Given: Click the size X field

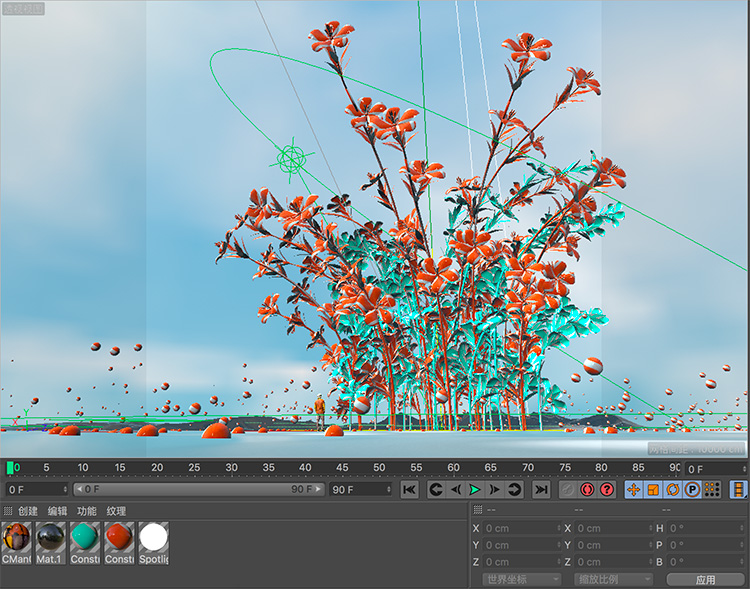Looking at the screenshot, I should coord(614,528).
